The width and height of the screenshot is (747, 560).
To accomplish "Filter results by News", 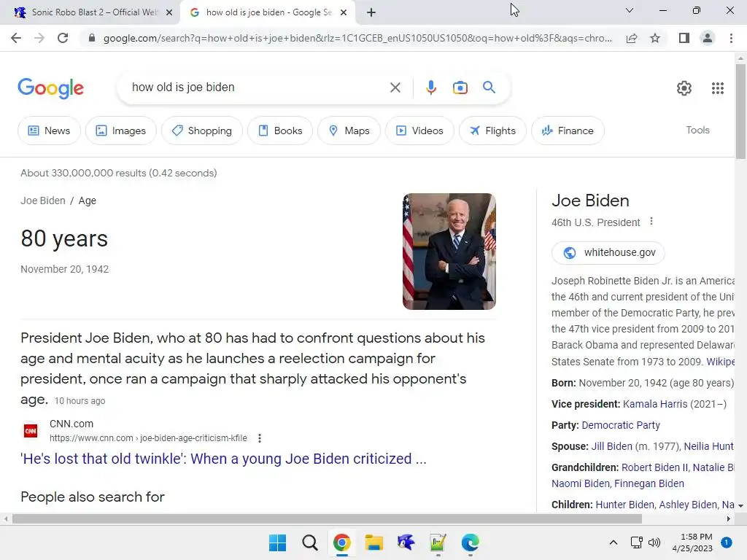I will [x=49, y=131].
